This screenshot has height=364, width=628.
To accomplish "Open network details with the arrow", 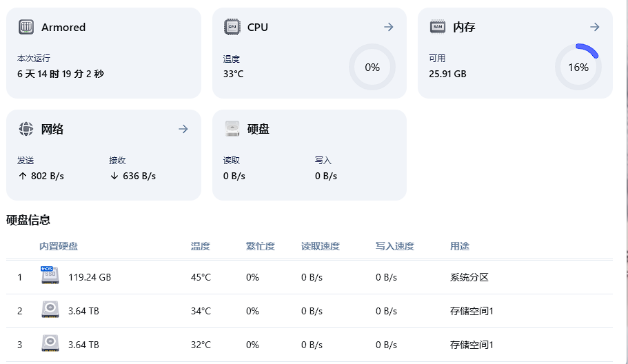I will click(x=183, y=129).
